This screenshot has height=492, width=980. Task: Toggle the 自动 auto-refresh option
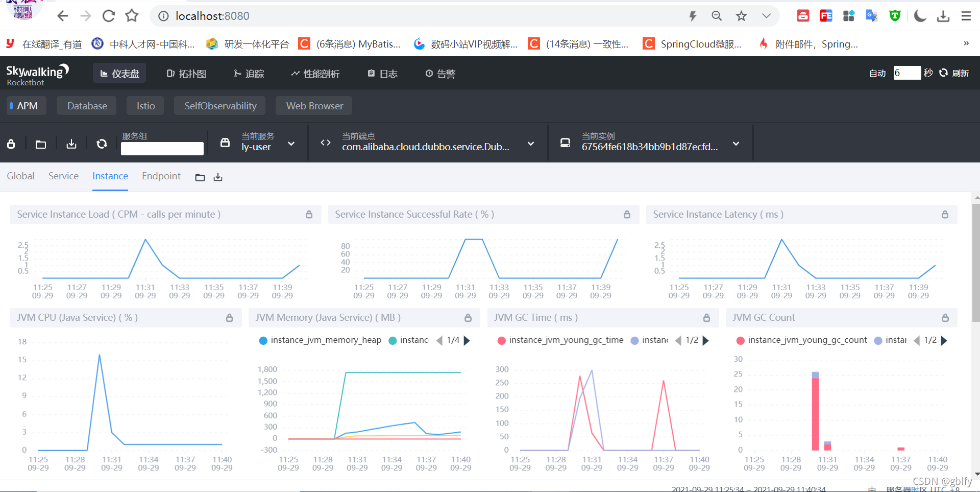877,74
